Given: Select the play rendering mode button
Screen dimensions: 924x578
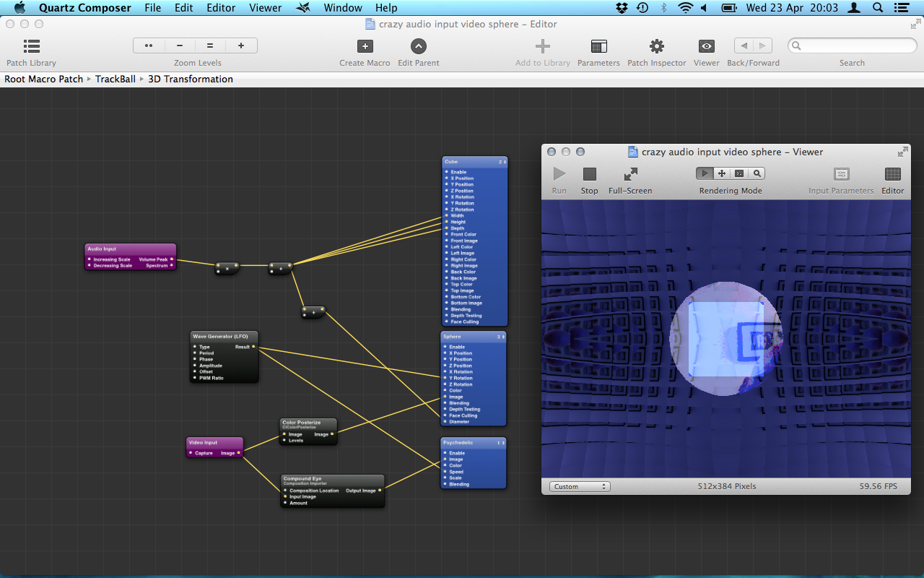Looking at the screenshot, I should (705, 173).
